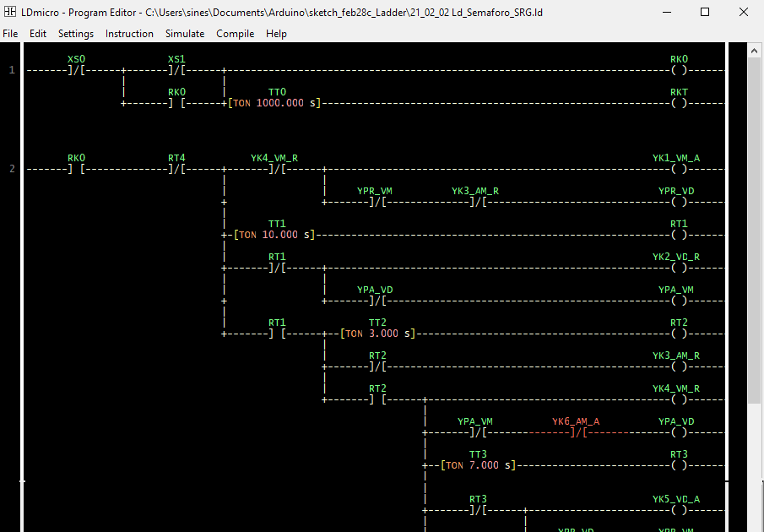The height and width of the screenshot is (532, 764).
Task: Open the Compile menu
Action: click(235, 34)
